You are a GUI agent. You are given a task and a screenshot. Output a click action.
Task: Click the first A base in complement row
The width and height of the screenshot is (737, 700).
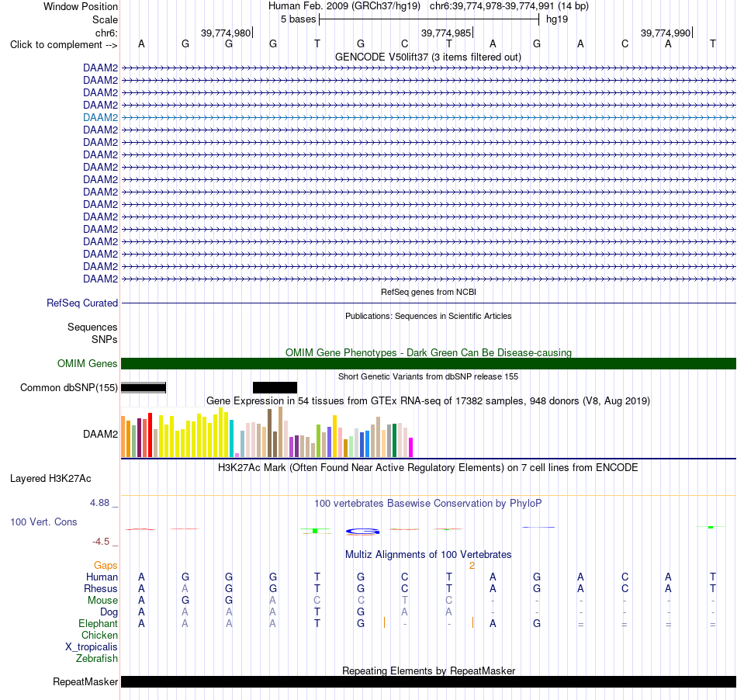(x=141, y=43)
